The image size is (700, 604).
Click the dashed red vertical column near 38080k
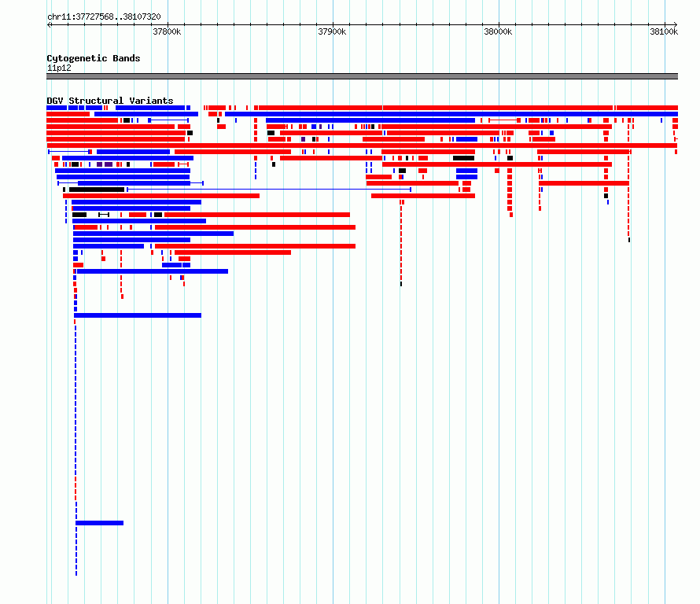[628, 179]
